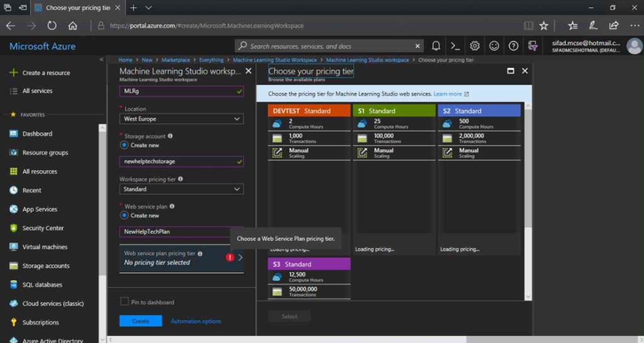Open a new browser tab
Viewport: 644px width, 343px height.
tap(133, 8)
